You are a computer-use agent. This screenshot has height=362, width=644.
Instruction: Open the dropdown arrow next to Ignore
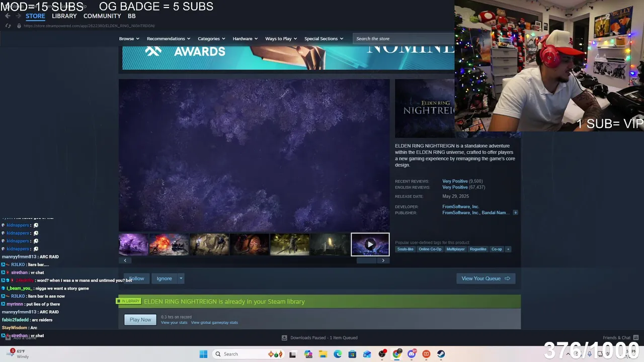(x=181, y=279)
